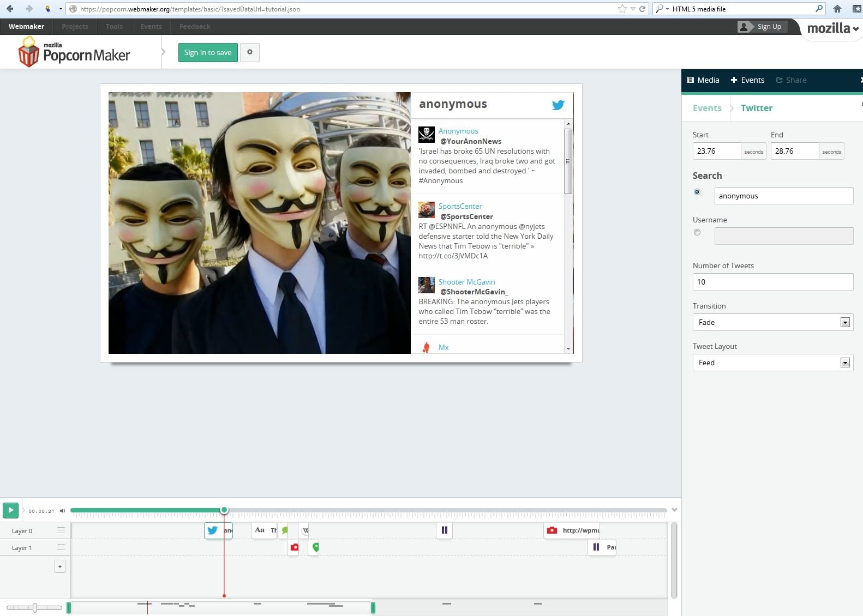Select the pause event on Layer 0

(x=444, y=530)
